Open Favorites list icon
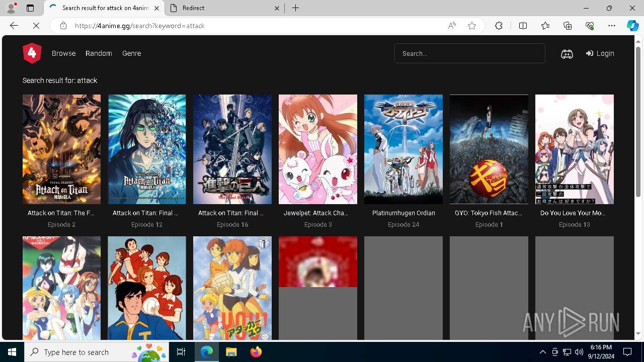 click(x=545, y=26)
